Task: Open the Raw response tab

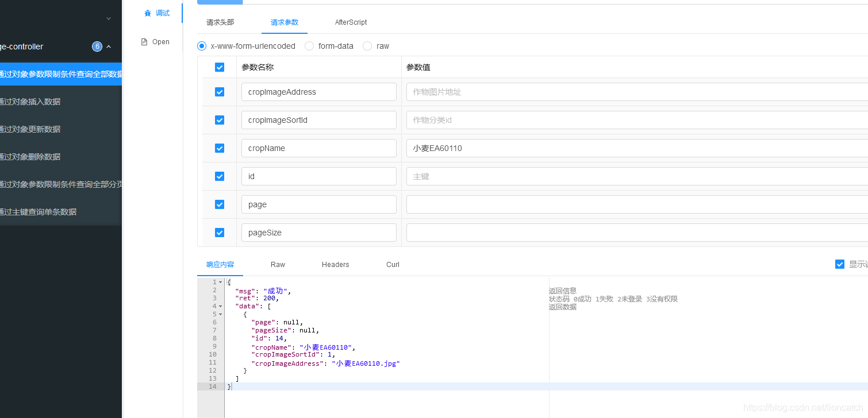Action: click(x=278, y=265)
